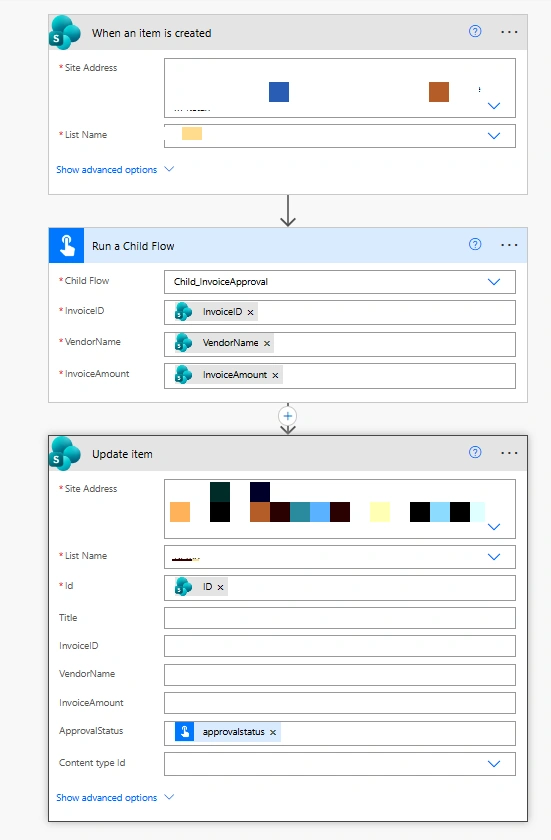This screenshot has width=551, height=840.
Task: Open ellipsis menu of Run a Child Flow
Action: tap(509, 245)
